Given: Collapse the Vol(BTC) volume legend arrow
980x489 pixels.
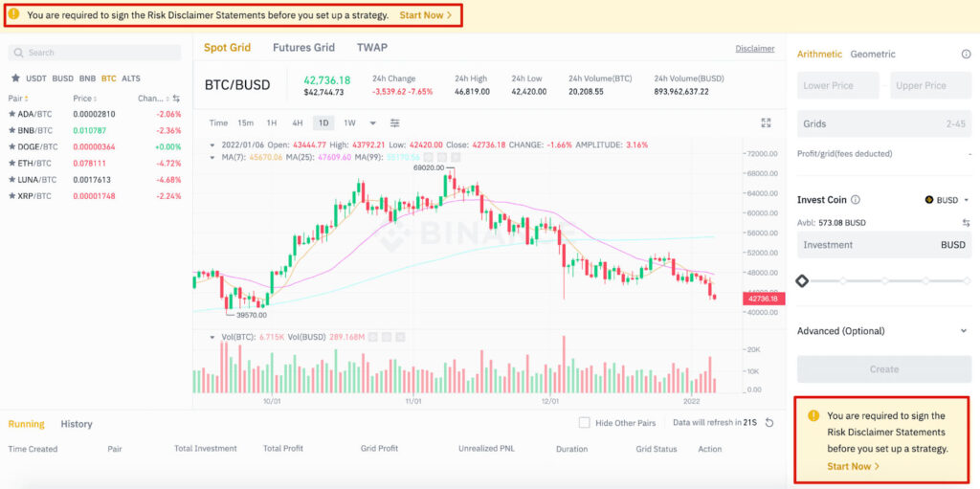Looking at the screenshot, I should point(213,337).
